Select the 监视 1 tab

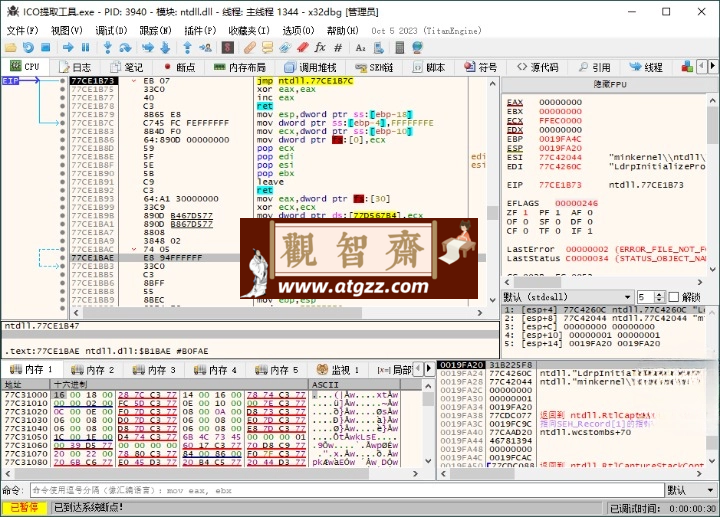tap(338, 370)
